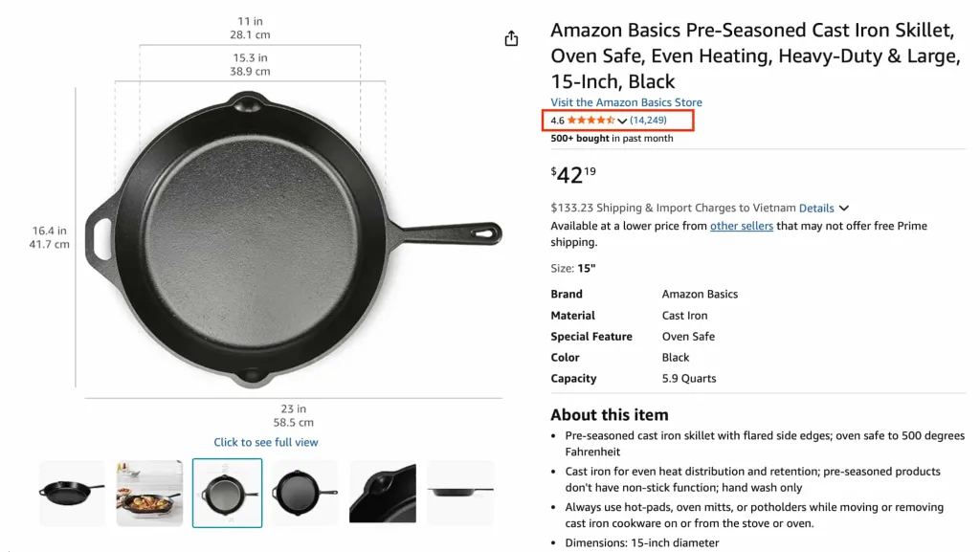Click to see full view link
Image resolution: width=980 pixels, height=552 pixels.
(266, 442)
